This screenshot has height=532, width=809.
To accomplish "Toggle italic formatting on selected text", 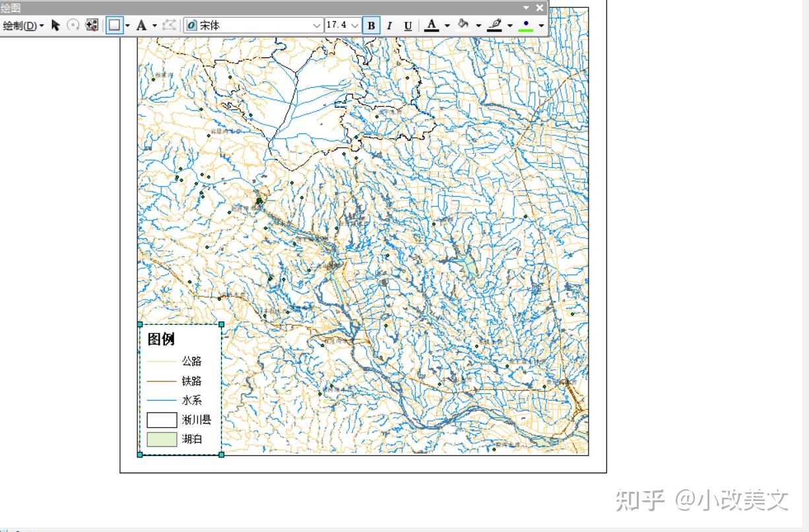I will pyautogui.click(x=389, y=26).
